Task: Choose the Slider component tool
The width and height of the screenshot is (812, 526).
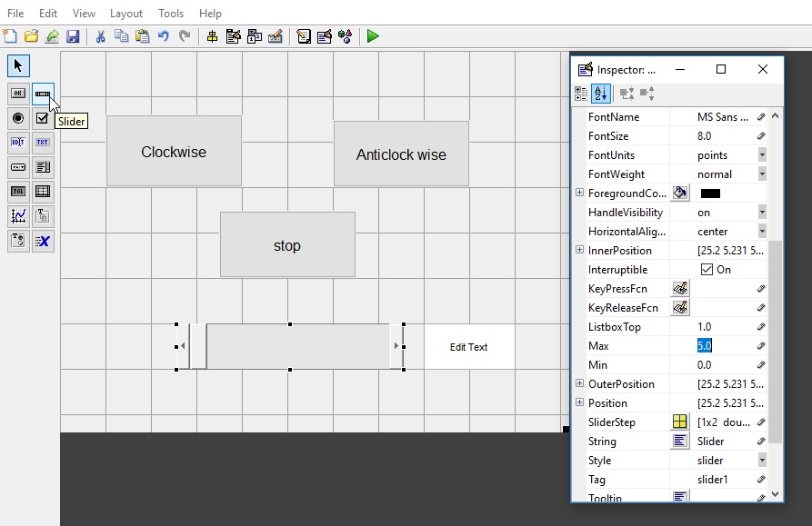Action: coord(43,94)
